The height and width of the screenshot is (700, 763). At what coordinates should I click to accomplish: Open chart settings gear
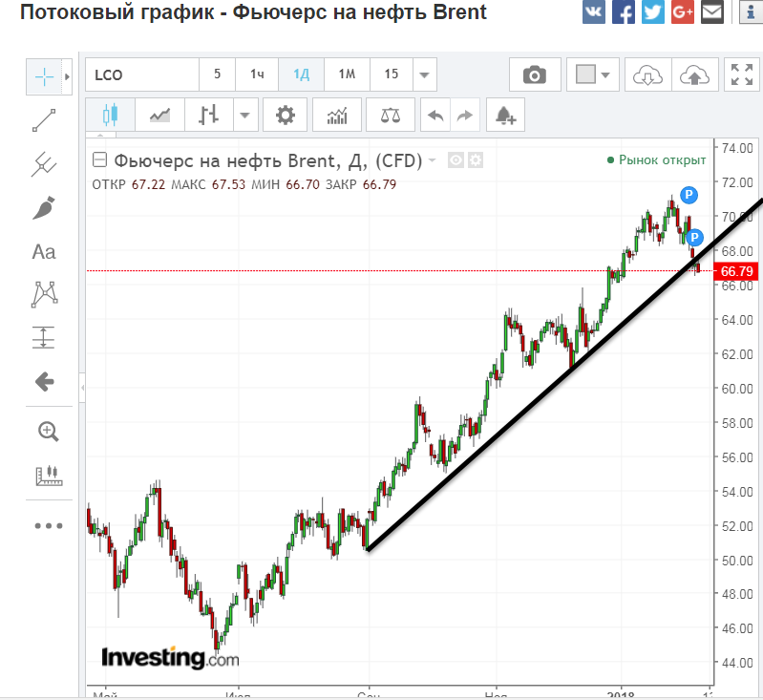(285, 116)
